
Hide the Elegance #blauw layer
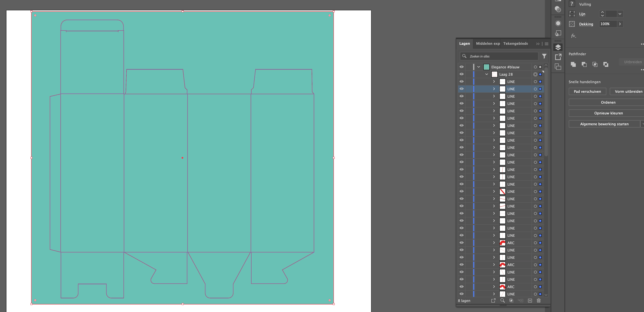pyautogui.click(x=461, y=67)
